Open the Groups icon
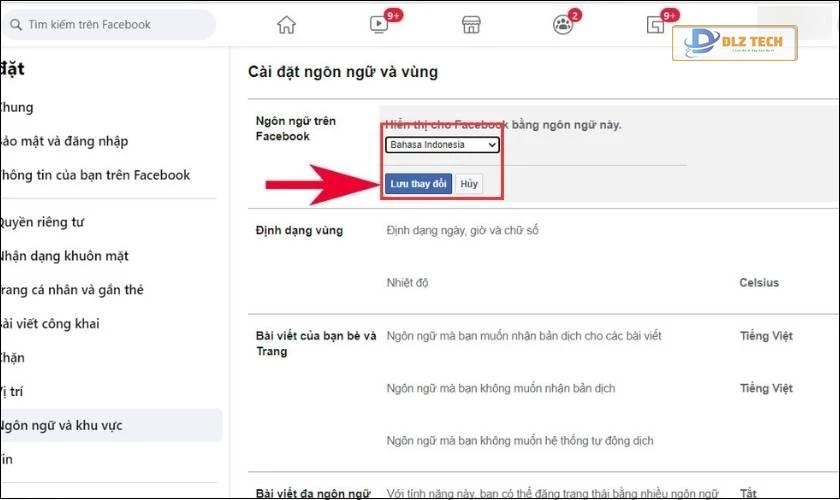 [x=562, y=25]
